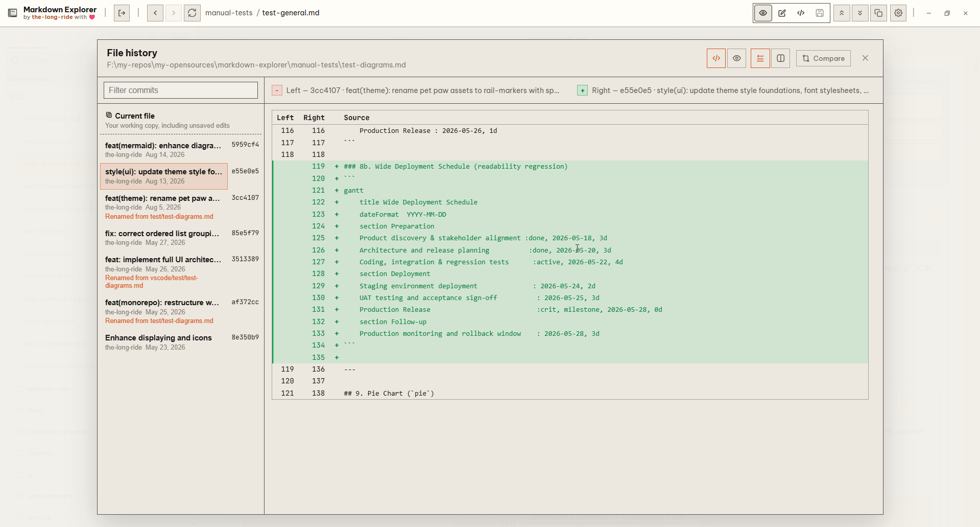Click diff line 131 'Production Release' crit milestone

click(x=570, y=310)
